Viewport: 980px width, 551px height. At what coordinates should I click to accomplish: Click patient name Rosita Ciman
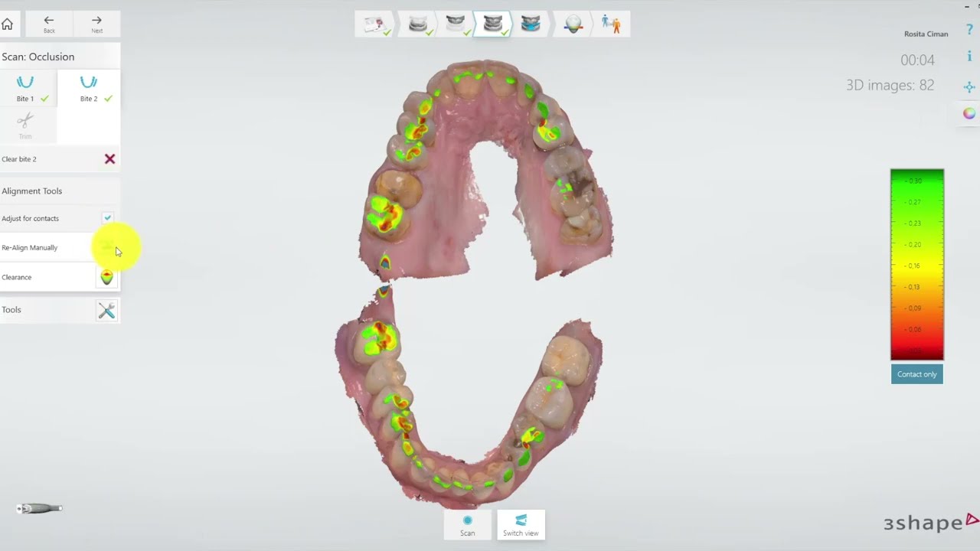coord(926,34)
